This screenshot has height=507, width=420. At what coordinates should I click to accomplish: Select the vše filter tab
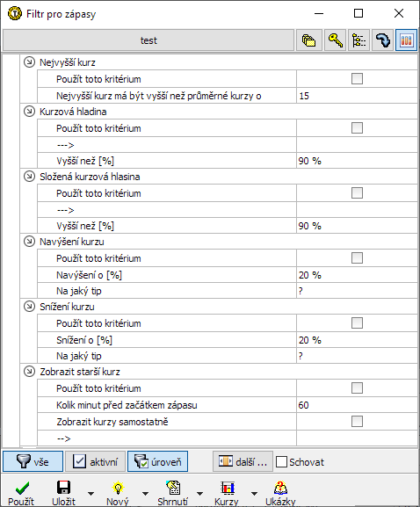click(33, 461)
